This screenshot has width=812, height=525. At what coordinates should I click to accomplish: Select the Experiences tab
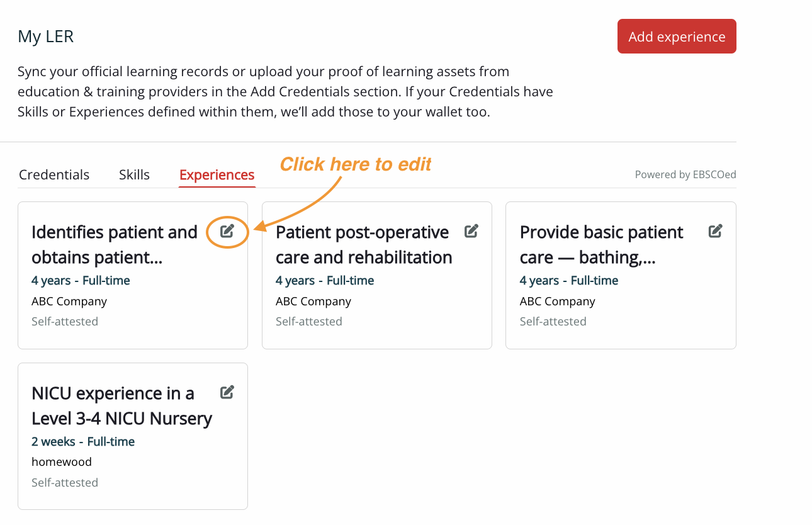217,175
